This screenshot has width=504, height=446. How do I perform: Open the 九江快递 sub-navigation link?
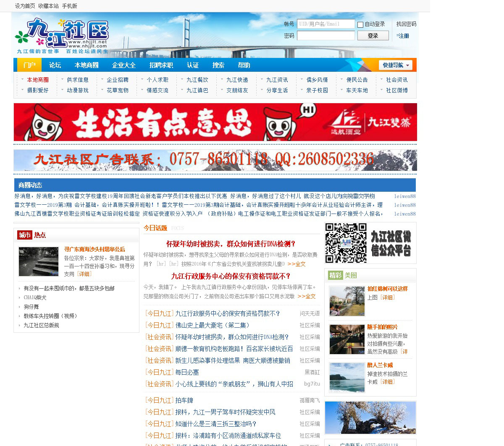pyautogui.click(x=237, y=80)
